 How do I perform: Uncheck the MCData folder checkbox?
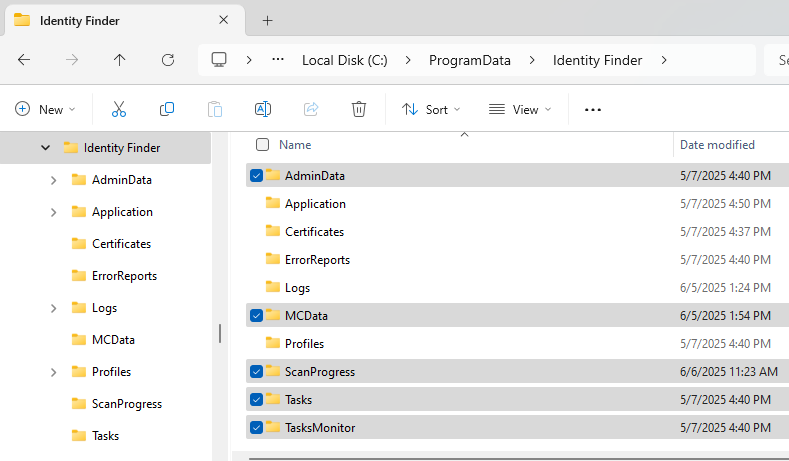(257, 316)
